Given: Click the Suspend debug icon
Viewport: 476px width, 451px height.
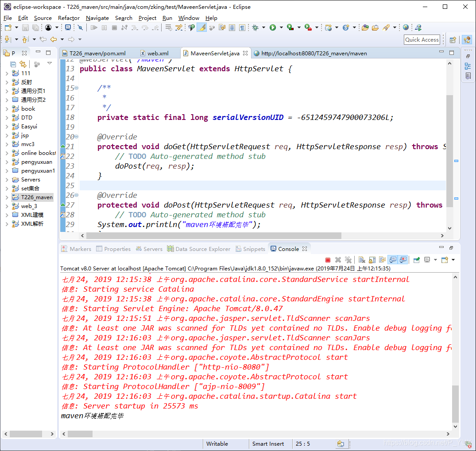Looking at the screenshot, I should click(104, 27).
